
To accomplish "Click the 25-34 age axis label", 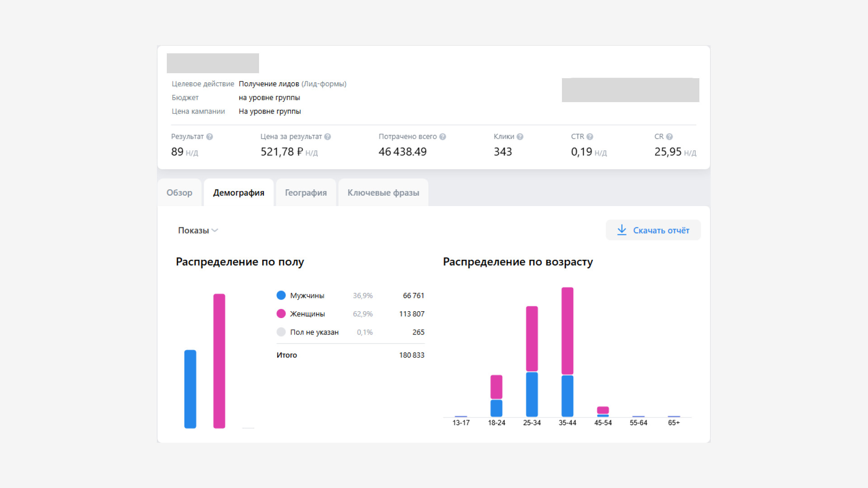I will coord(532,423).
